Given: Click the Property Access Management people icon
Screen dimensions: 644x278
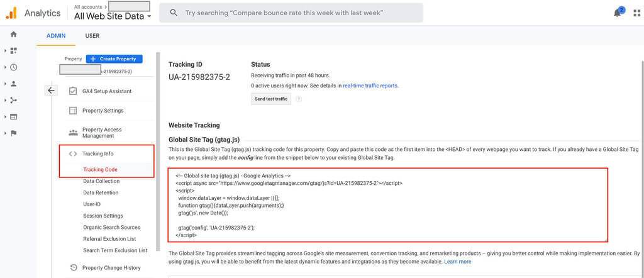Looking at the screenshot, I should pos(73,133).
